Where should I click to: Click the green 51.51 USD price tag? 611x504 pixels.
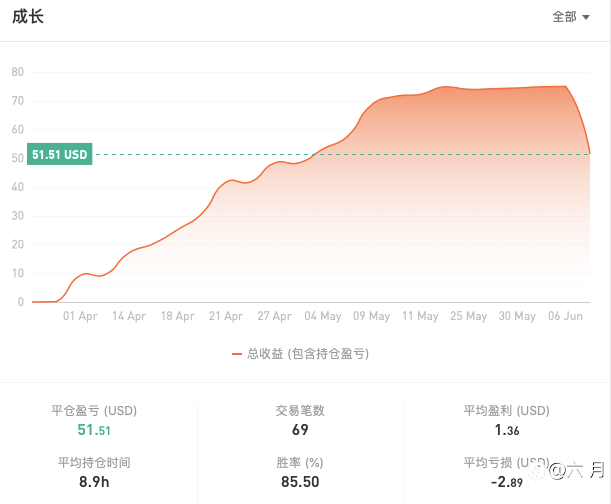coord(61,155)
